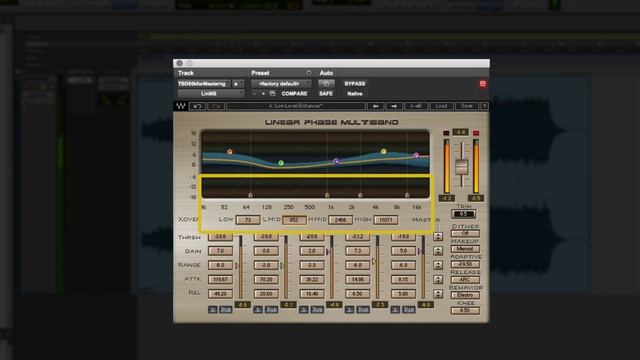The width and height of the screenshot is (640, 360).
Task: Click master Gain up/down stepper
Action: (x=438, y=251)
